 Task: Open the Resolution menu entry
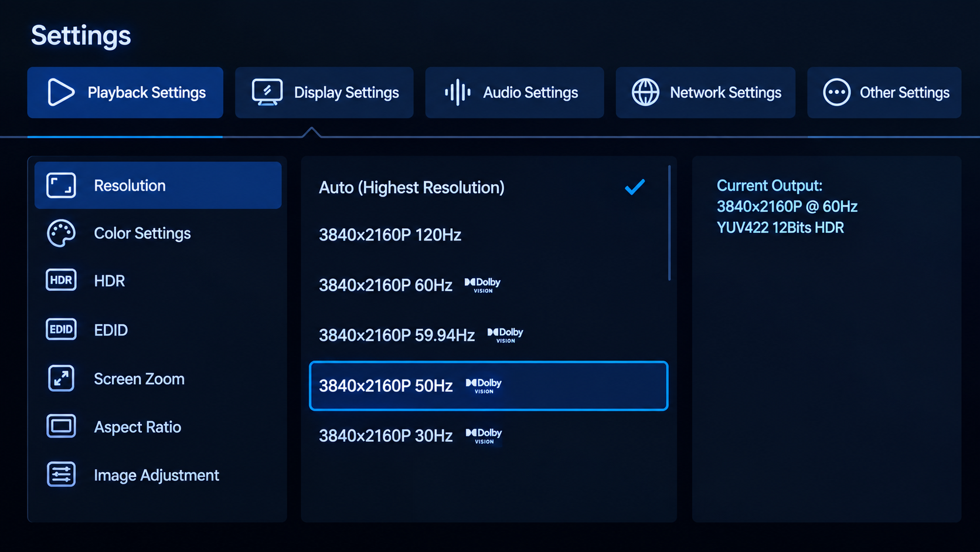(x=158, y=185)
